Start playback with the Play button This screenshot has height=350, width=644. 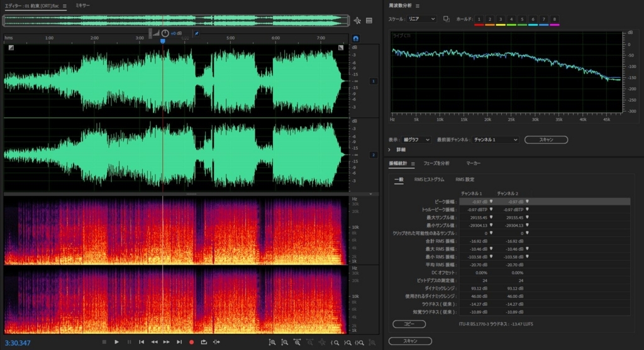click(116, 342)
